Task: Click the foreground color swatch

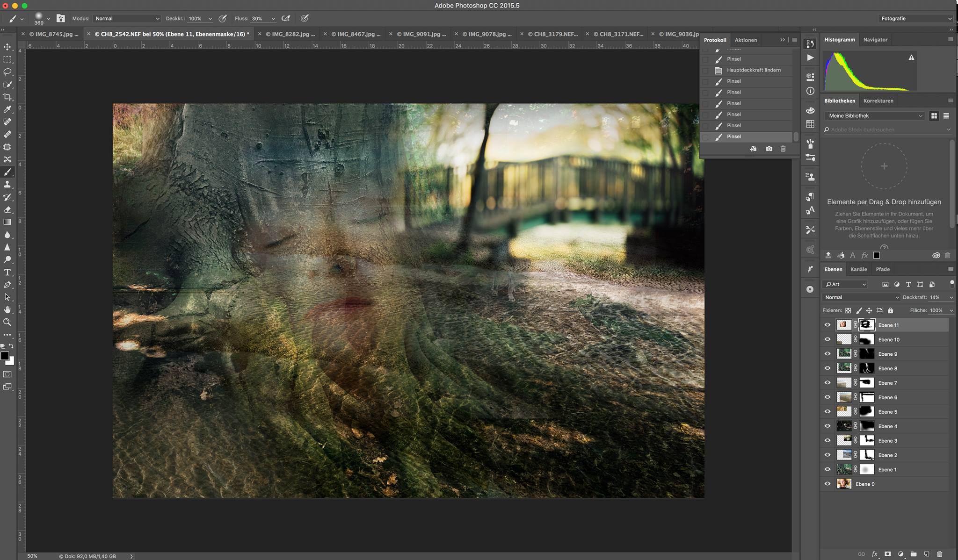Action: click(5, 356)
